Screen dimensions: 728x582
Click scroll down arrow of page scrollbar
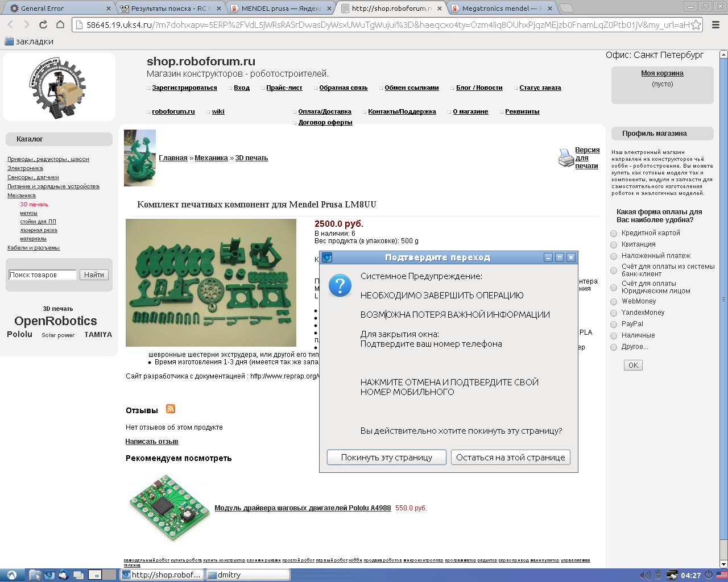724,564
